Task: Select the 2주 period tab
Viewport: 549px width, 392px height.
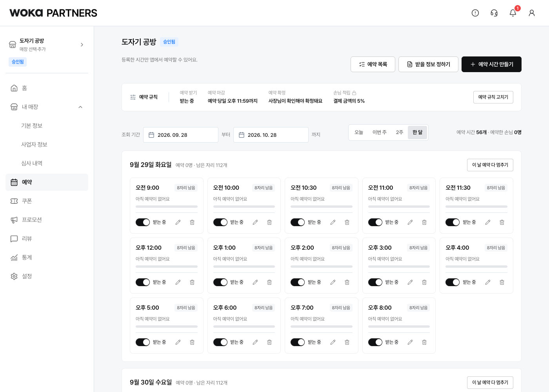Action: (x=400, y=132)
